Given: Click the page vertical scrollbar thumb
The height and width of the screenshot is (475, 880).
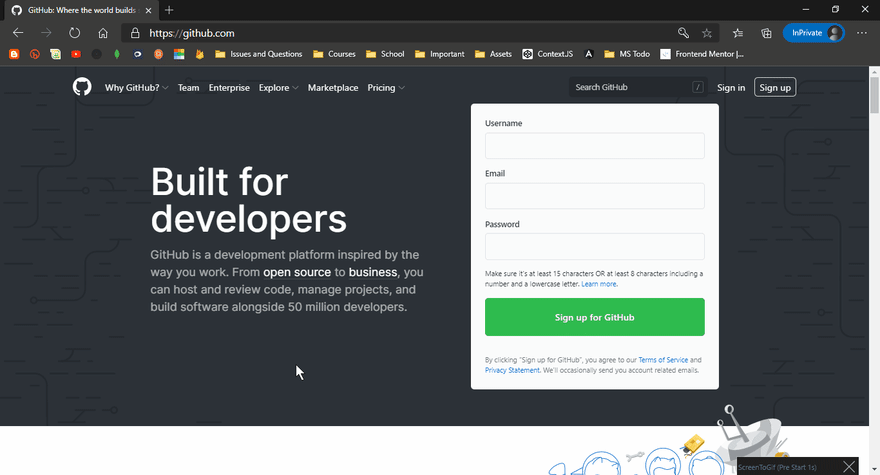Looking at the screenshot, I should [874, 95].
